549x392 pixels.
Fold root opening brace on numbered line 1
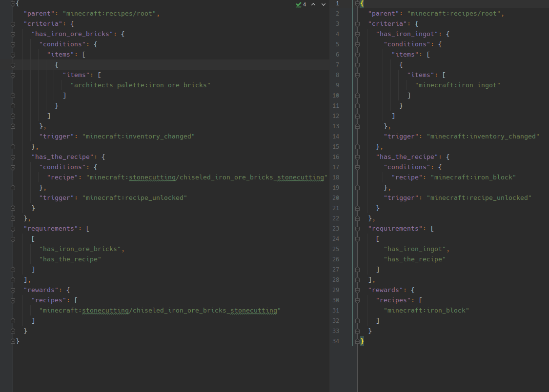coord(358,3)
